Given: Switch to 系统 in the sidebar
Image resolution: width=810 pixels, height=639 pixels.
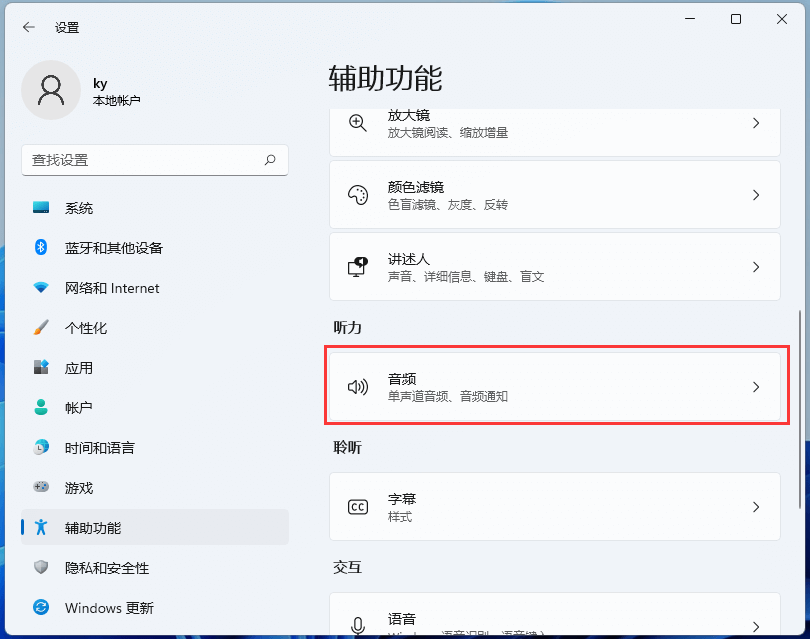Looking at the screenshot, I should pos(68,208).
